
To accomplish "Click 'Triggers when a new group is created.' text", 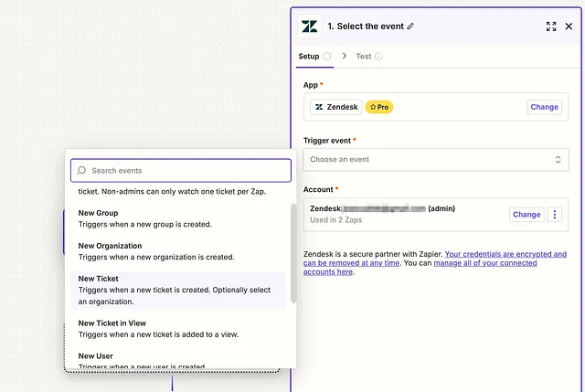I will click(144, 224).
